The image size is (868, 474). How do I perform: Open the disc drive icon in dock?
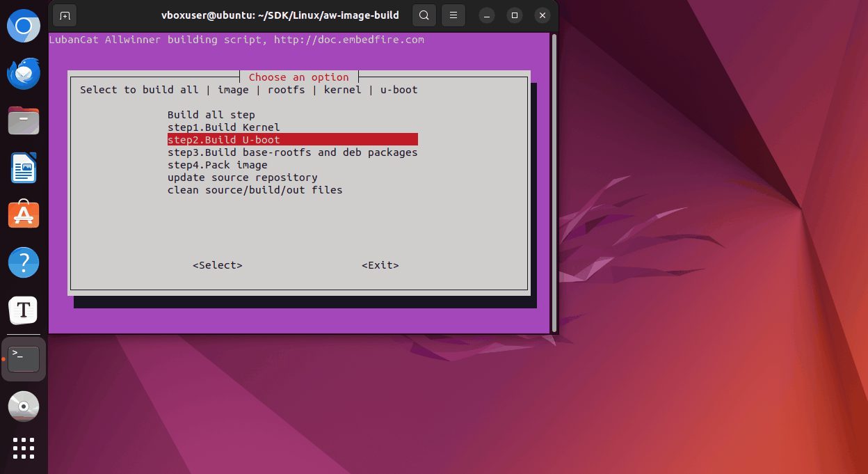24,406
